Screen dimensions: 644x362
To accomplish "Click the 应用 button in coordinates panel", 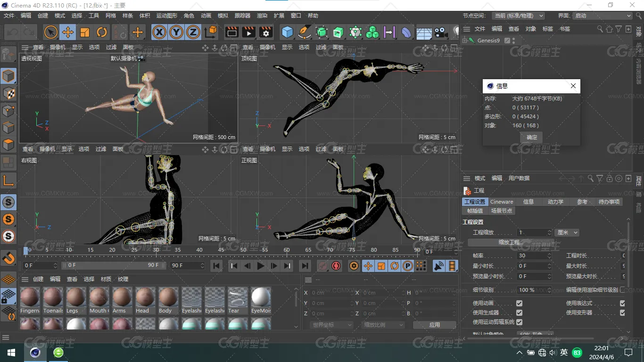I will (x=434, y=325).
